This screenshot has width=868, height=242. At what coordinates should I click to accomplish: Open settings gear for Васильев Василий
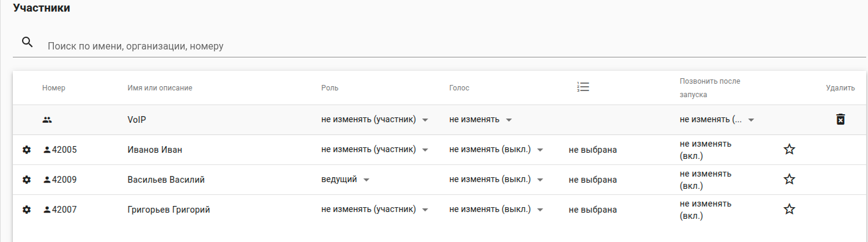[x=26, y=180]
